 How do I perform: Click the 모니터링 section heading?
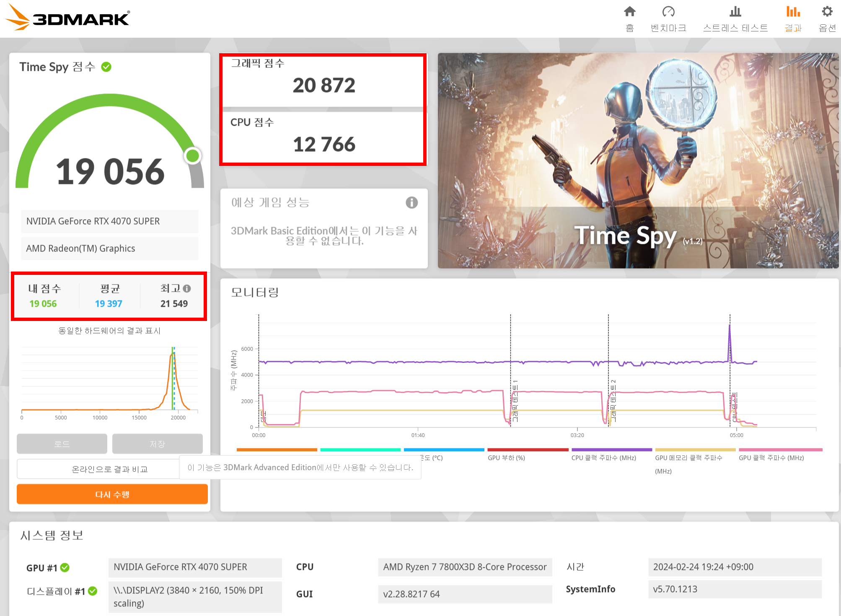255,292
